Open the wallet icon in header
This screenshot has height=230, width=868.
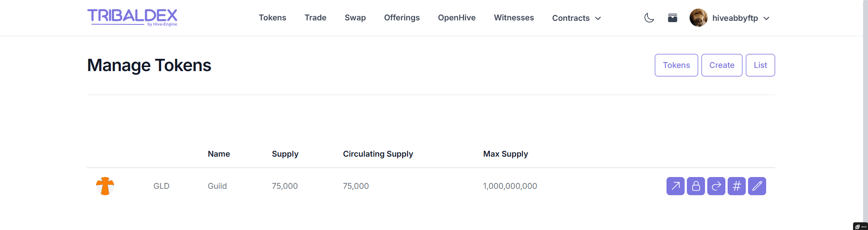pos(672,18)
